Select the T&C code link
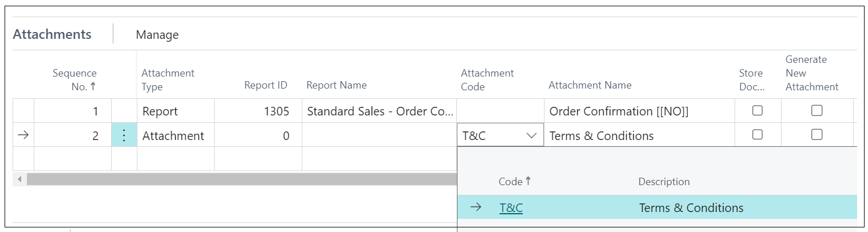 tap(511, 208)
